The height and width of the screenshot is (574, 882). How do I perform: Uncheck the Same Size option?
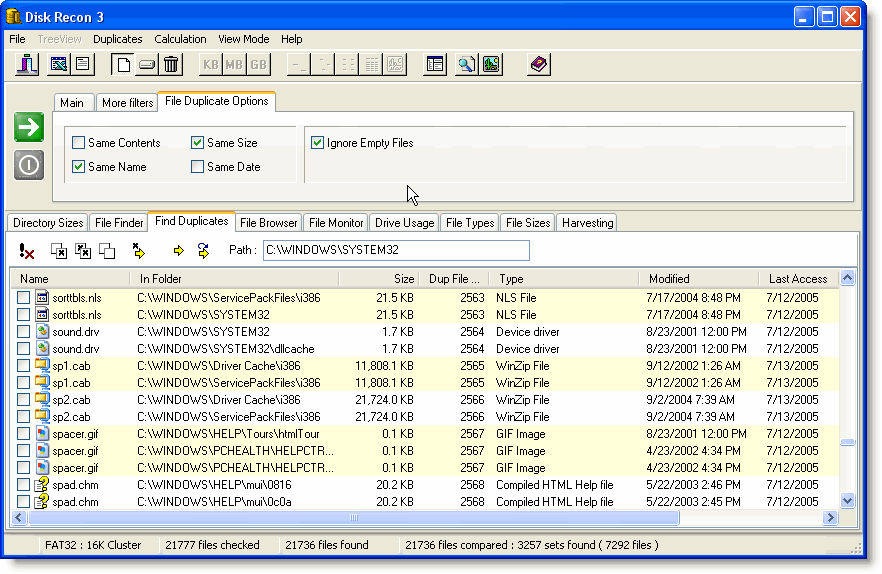click(x=197, y=143)
